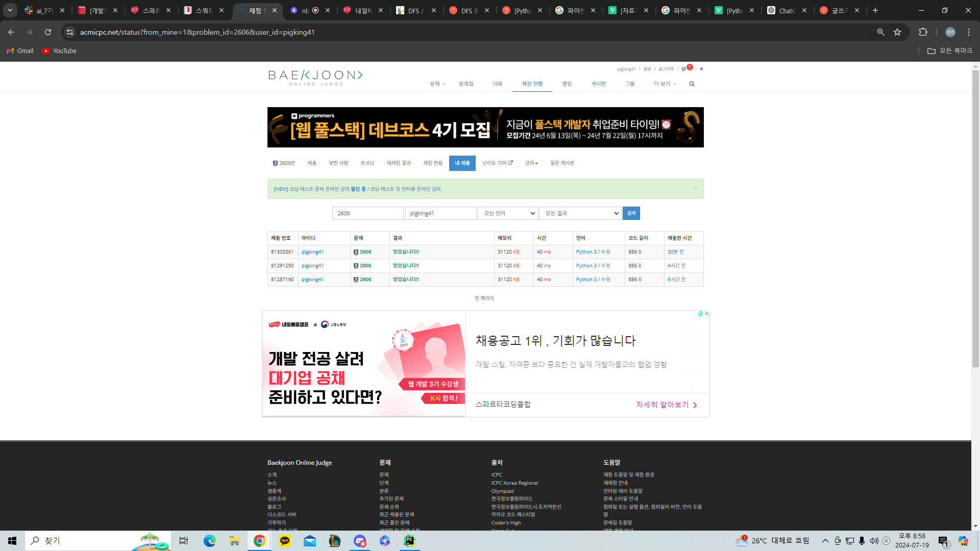980x551 pixels.
Task: Click the page vertical scrollbar
Action: point(975,219)
